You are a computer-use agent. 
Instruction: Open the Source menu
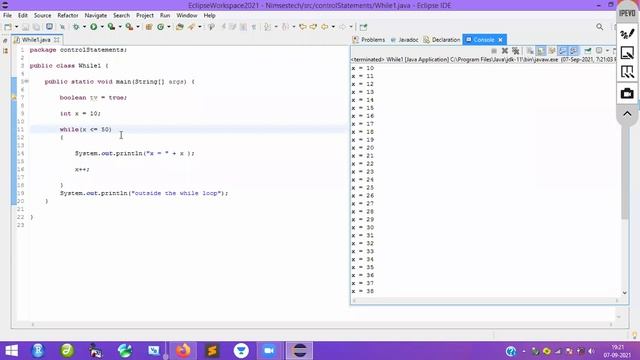42,16
